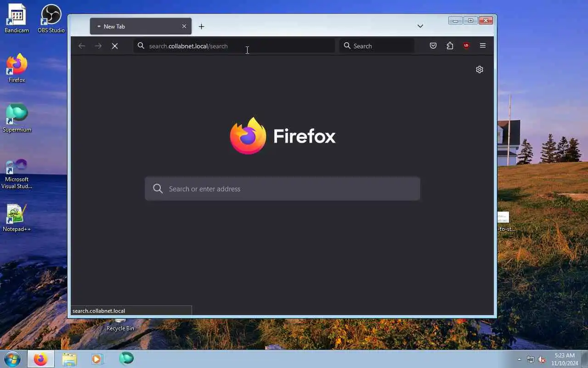The width and height of the screenshot is (588, 368).
Task: Minimize the Firefox window
Action: 455,21
